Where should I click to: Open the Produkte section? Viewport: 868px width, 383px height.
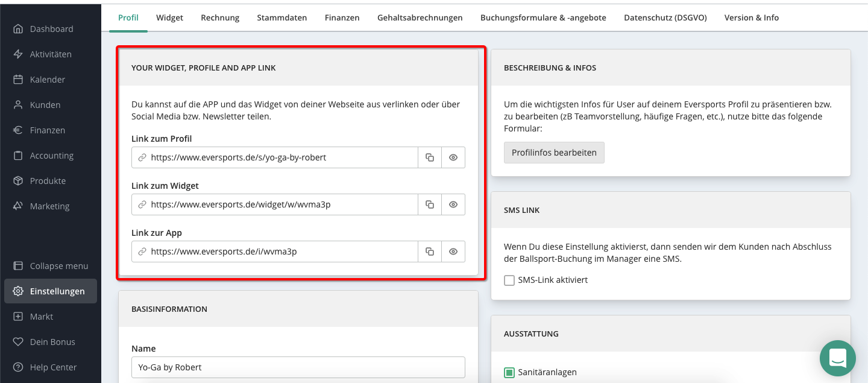48,180
